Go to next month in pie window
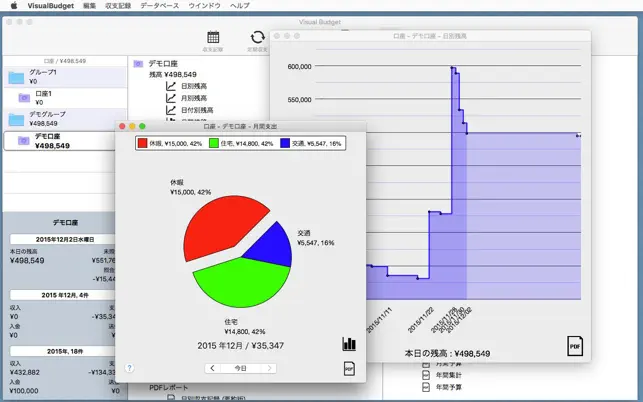The image size is (643, 402). pyautogui.click(x=269, y=368)
